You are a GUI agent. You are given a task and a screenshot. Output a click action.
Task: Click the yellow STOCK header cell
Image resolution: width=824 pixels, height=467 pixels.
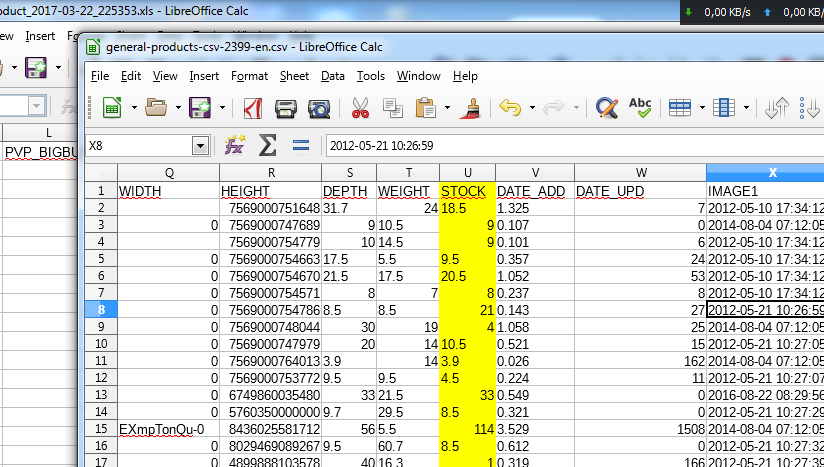[467, 190]
